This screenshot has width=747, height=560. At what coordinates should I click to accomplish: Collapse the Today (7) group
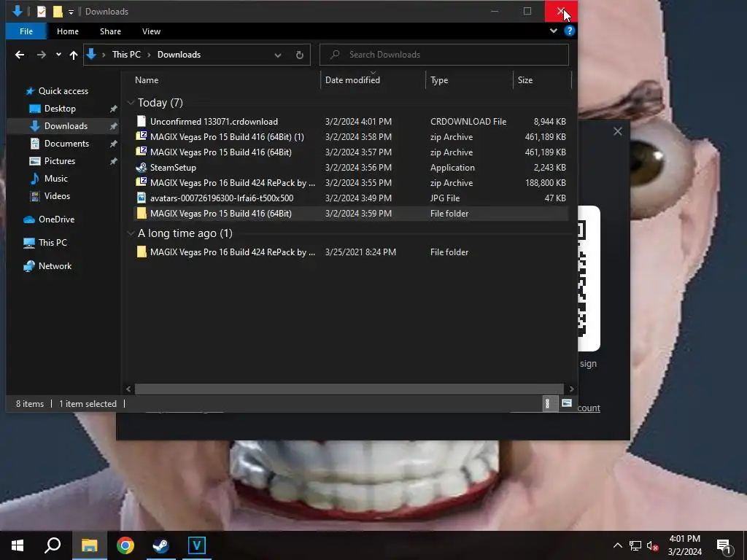131,103
